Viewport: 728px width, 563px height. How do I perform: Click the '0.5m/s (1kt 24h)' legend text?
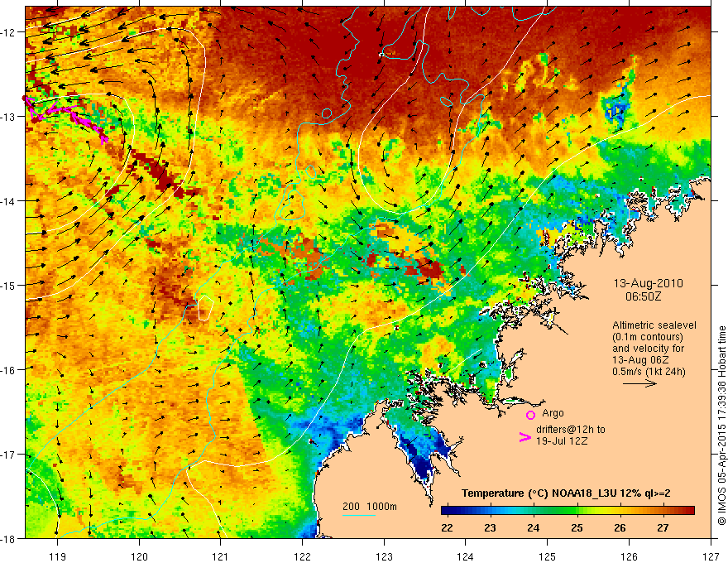[649, 372]
